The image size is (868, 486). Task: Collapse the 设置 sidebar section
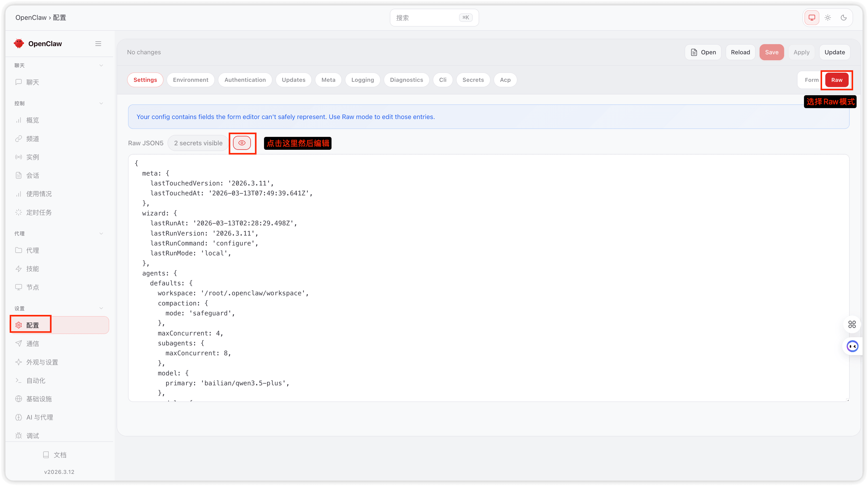click(101, 308)
